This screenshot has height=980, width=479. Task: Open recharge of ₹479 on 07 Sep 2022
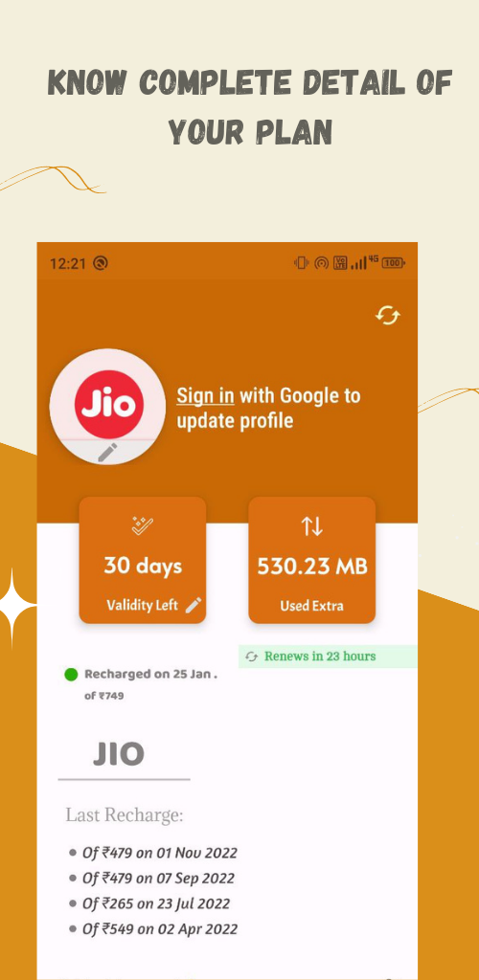(158, 879)
